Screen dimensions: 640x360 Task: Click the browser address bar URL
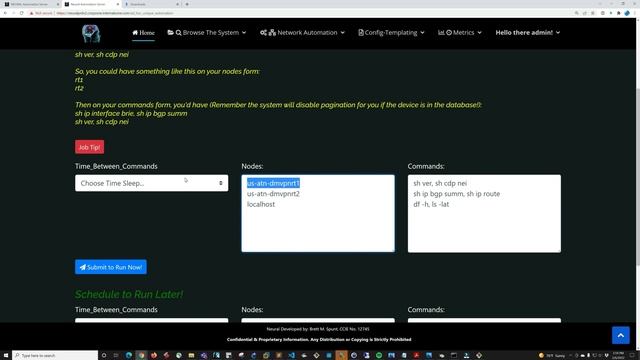tap(114, 13)
